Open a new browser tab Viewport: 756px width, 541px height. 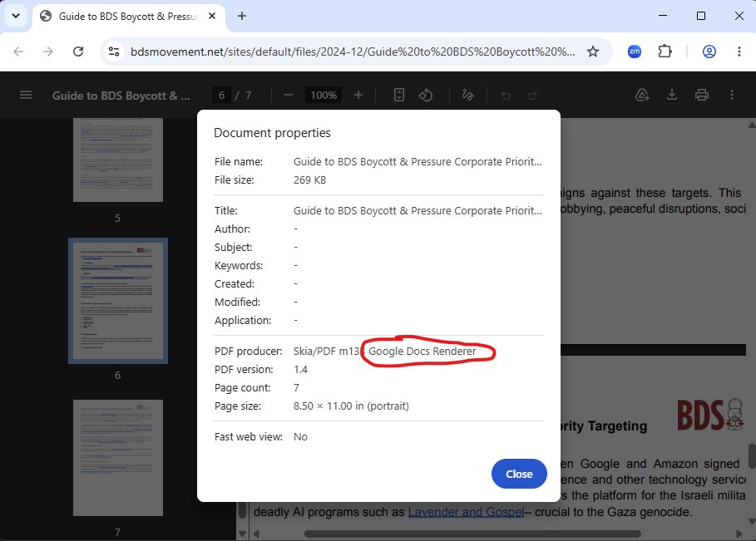click(242, 16)
